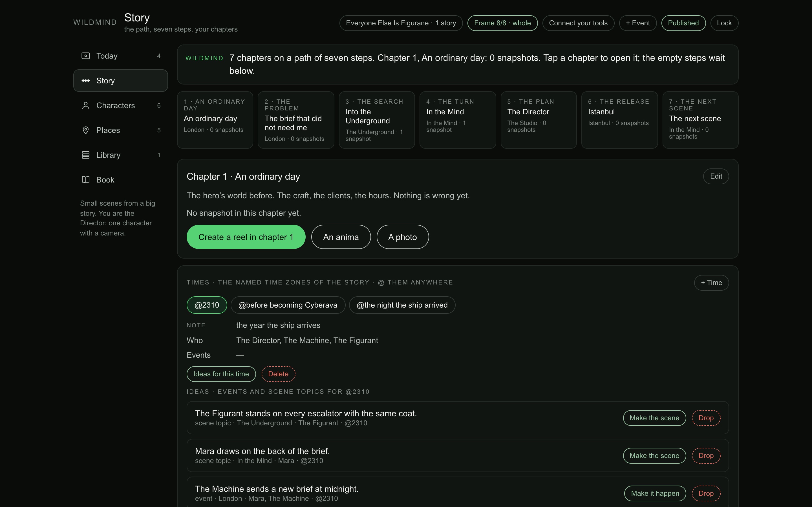Expand chapter 6 Istanbul card
The width and height of the screenshot is (812, 507).
(619, 120)
